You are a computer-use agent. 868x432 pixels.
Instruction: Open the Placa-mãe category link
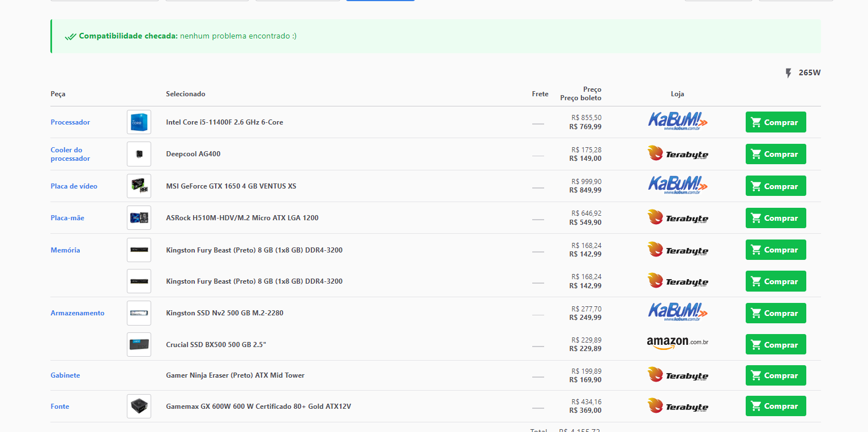tap(67, 218)
